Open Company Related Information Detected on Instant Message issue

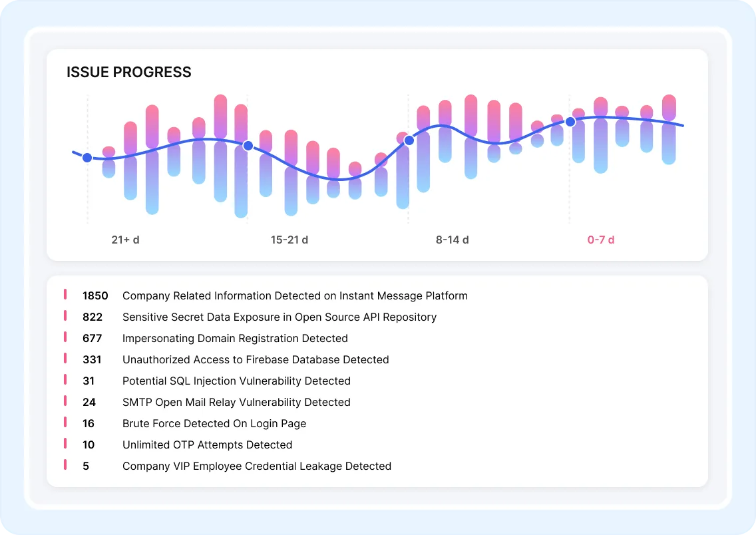[295, 295]
